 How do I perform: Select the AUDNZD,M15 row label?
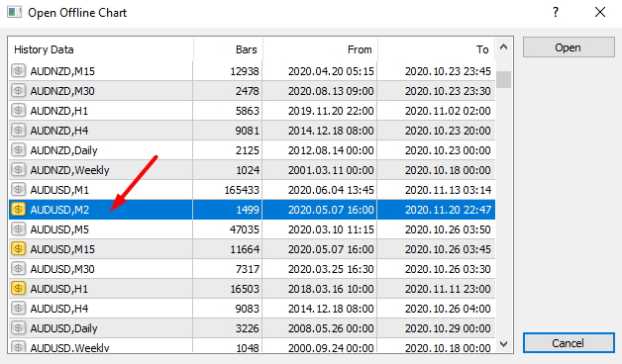62,71
